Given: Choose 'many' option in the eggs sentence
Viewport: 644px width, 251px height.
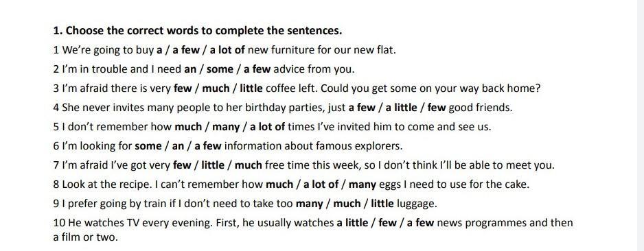Looking at the screenshot, I should (363, 184).
